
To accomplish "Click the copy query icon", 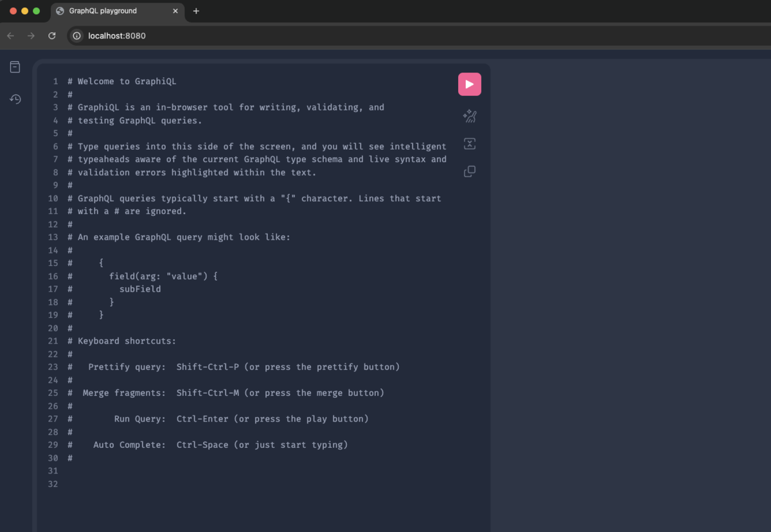I will click(470, 172).
